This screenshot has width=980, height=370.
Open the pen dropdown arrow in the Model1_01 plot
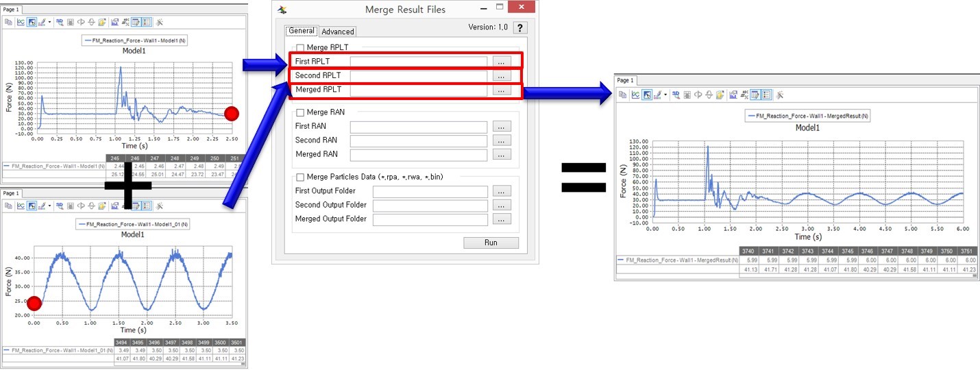50,205
